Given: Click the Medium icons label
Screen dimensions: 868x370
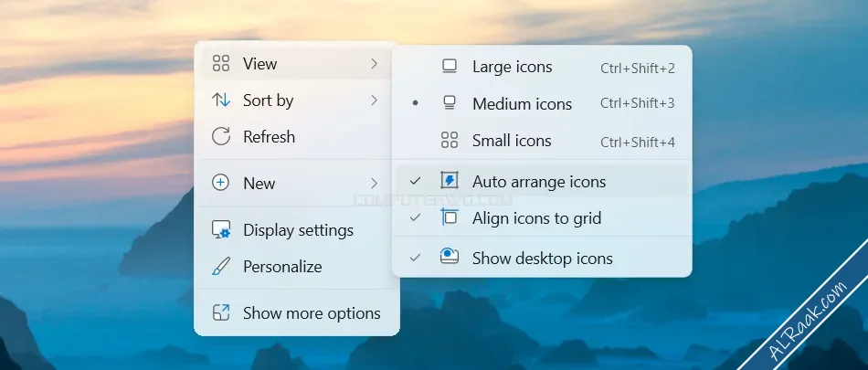Looking at the screenshot, I should click(522, 103).
